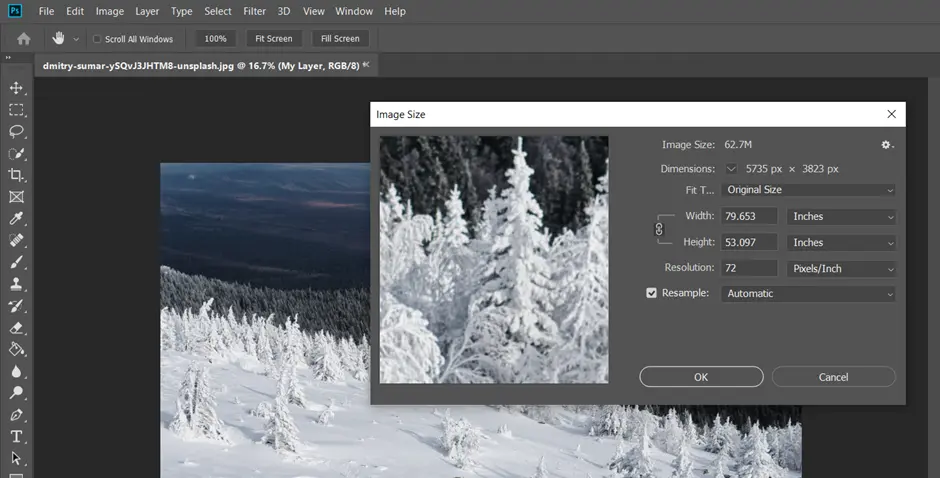
Task: Open the Fit To Original Size dropdown
Action: [808, 190]
